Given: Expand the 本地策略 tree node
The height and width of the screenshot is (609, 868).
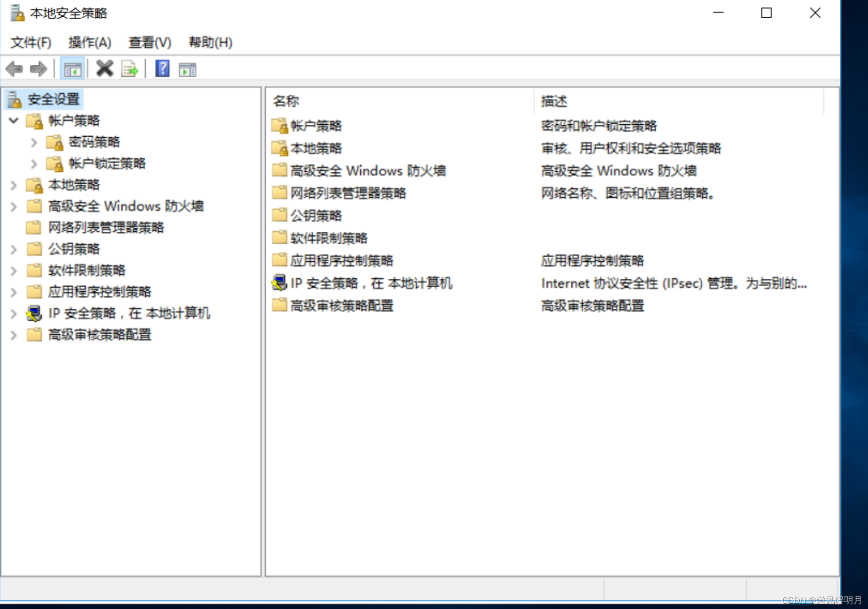Looking at the screenshot, I should coord(14,185).
